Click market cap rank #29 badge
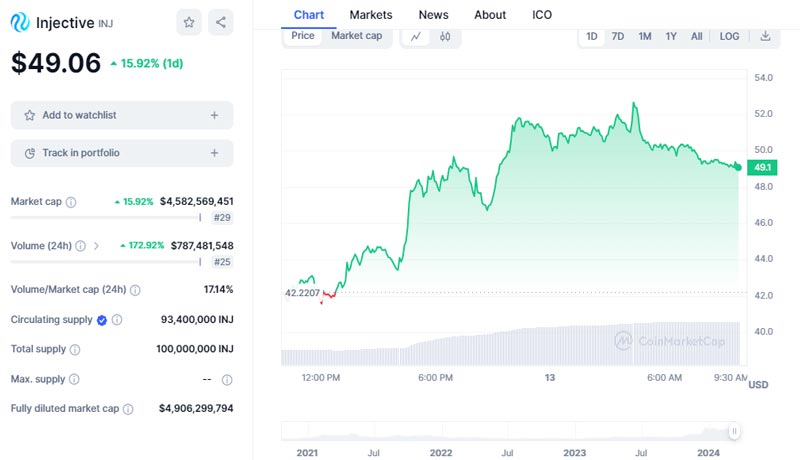This screenshot has width=800, height=460. pos(222,218)
